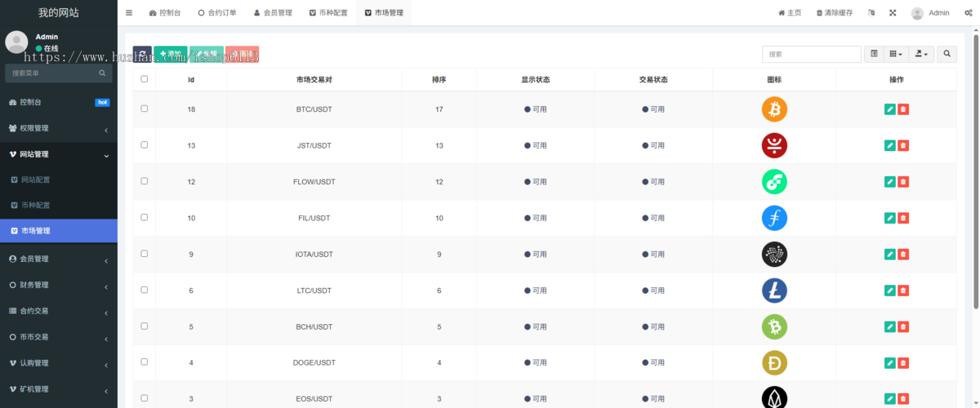The height and width of the screenshot is (408, 980).
Task: Delete the LTC/USDT row
Action: pos(903,290)
